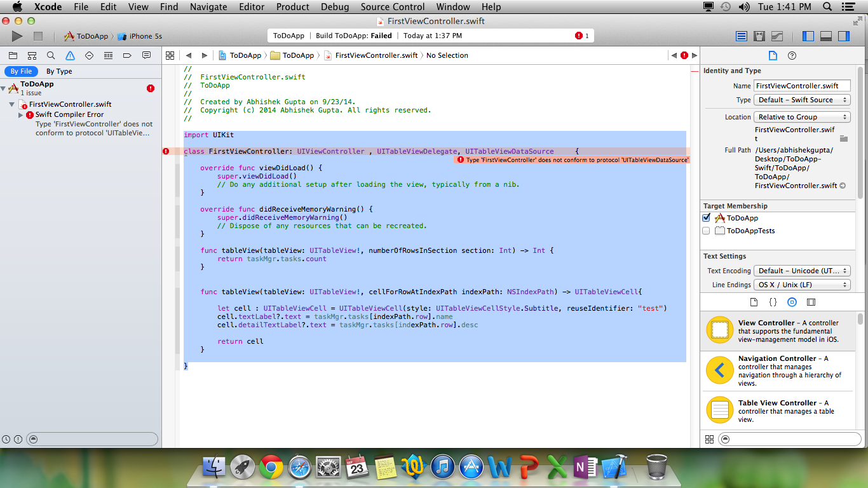Screen dimensions: 868x488
Task: Collapse FirstViewController.swift issue row
Action: (11, 104)
